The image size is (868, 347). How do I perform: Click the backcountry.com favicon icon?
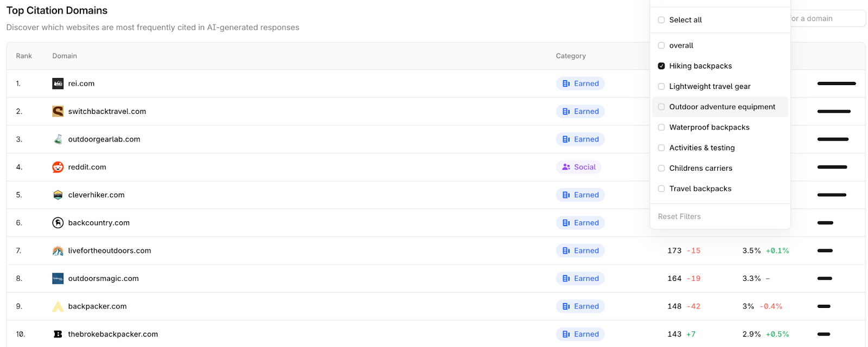coord(58,223)
